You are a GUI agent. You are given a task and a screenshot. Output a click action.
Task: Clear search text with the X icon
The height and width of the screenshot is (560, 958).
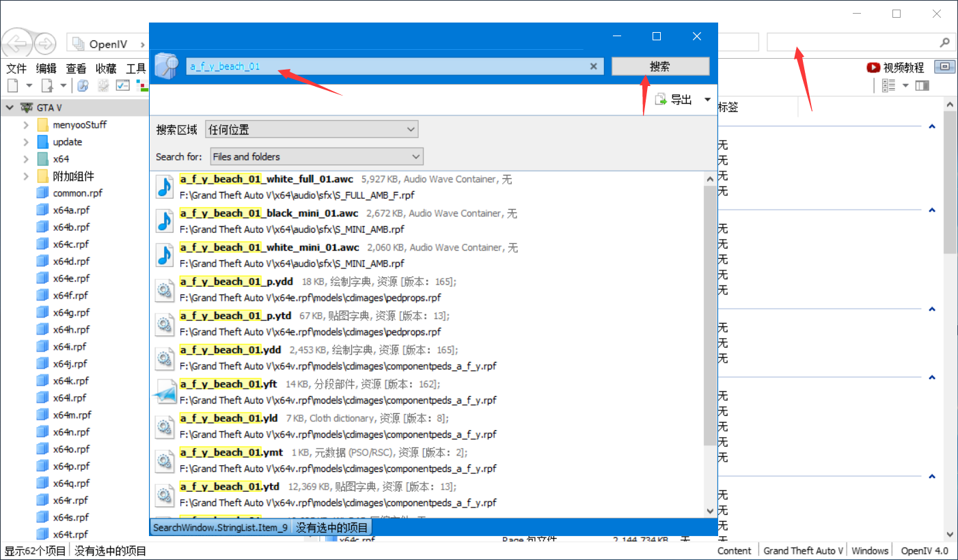click(x=593, y=66)
